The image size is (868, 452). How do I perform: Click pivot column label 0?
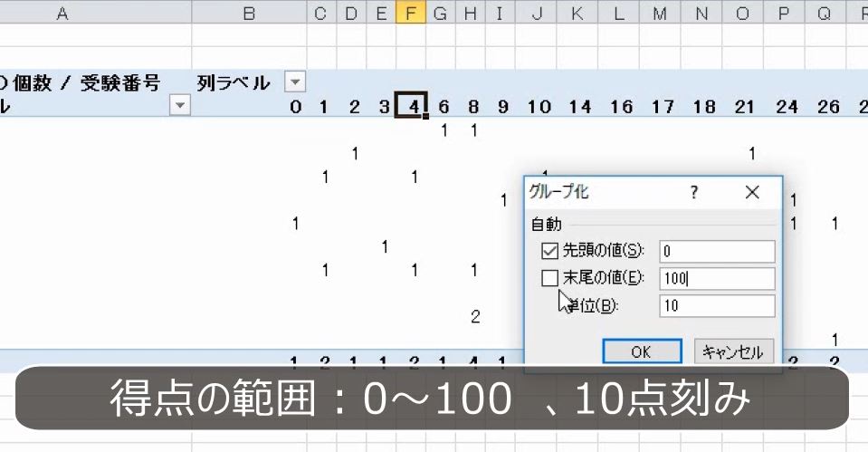click(296, 106)
